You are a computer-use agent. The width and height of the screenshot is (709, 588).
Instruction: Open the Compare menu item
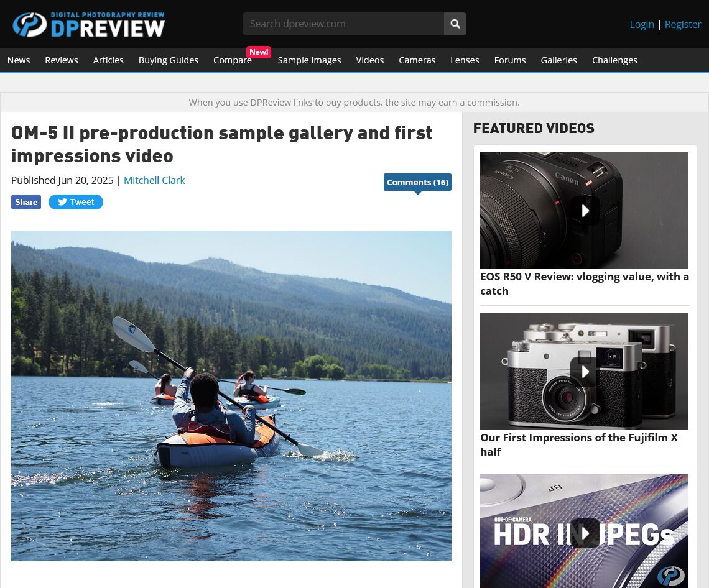point(233,60)
